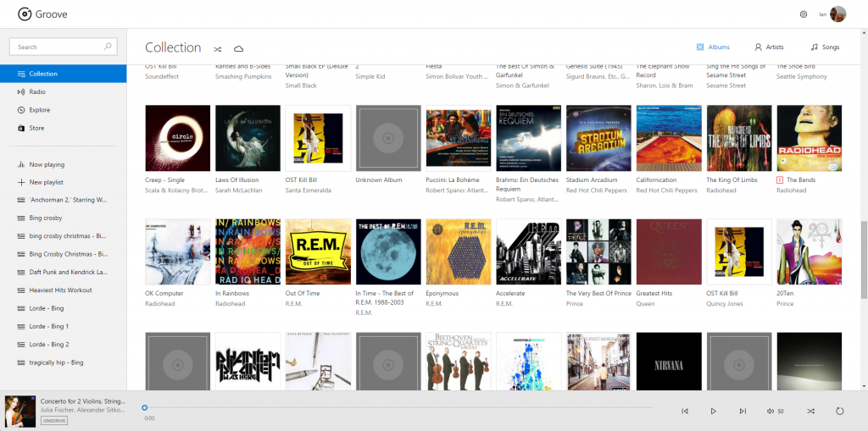Open Explore in the sidebar
The image size is (868, 431).
point(63,110)
